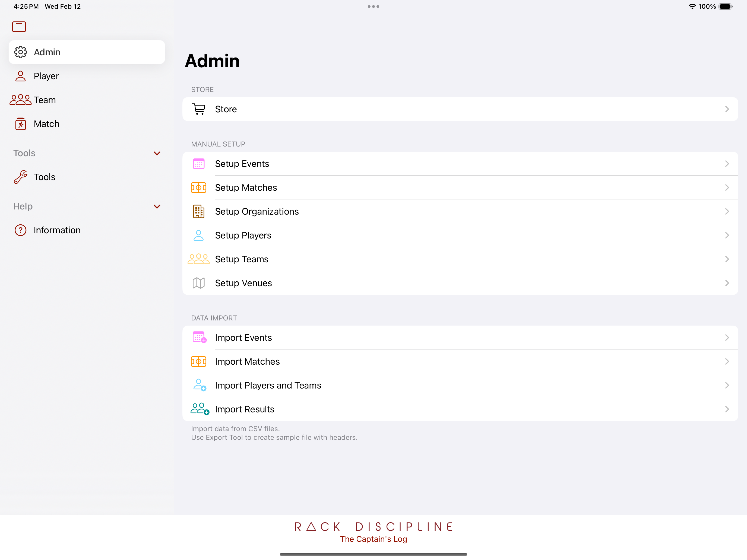Click the Import Results people-plus icon
Screen dimensions: 747x560
[x=200, y=409]
